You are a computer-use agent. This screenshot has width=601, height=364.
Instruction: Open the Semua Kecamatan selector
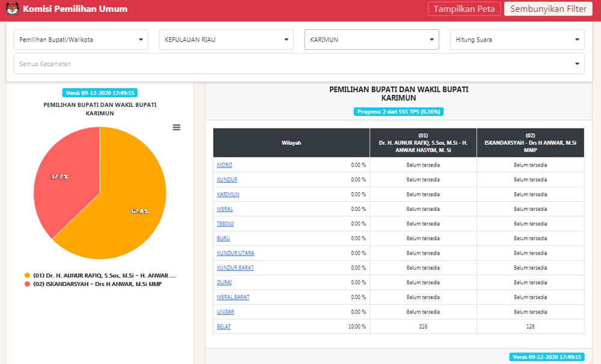(299, 64)
